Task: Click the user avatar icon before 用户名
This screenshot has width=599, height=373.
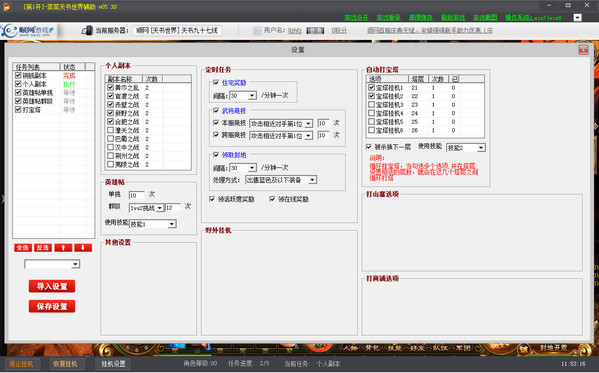Action: (x=257, y=31)
